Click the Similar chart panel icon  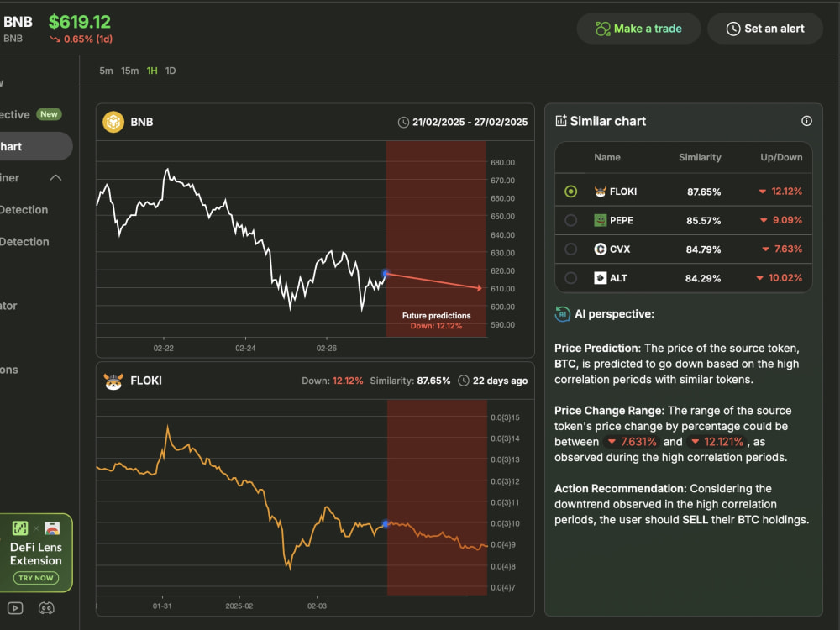[x=561, y=120]
